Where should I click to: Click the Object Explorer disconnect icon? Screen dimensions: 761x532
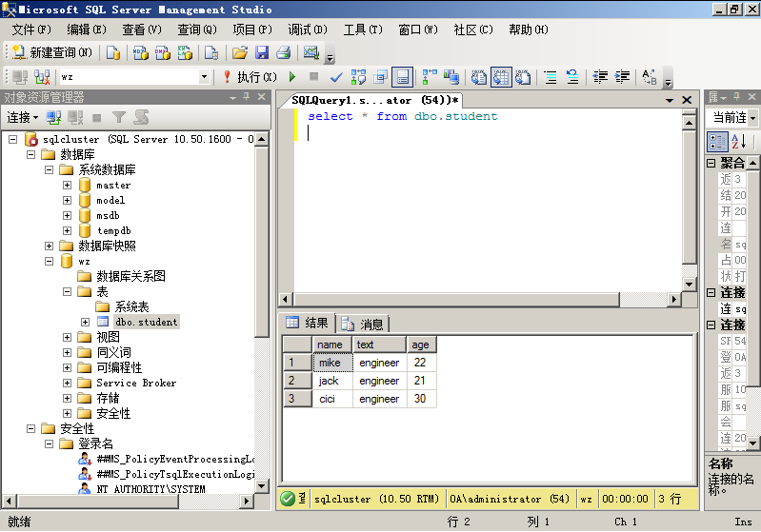coord(75,117)
